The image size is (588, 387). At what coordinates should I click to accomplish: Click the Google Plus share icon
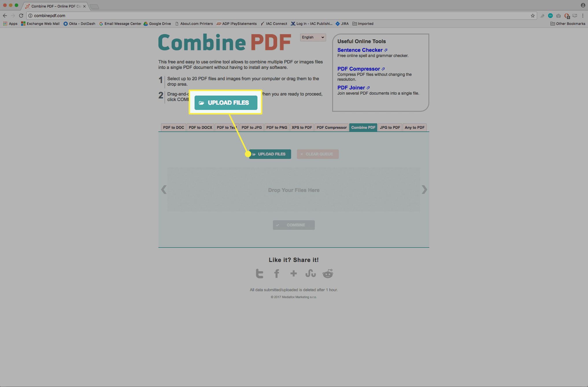pyautogui.click(x=293, y=273)
